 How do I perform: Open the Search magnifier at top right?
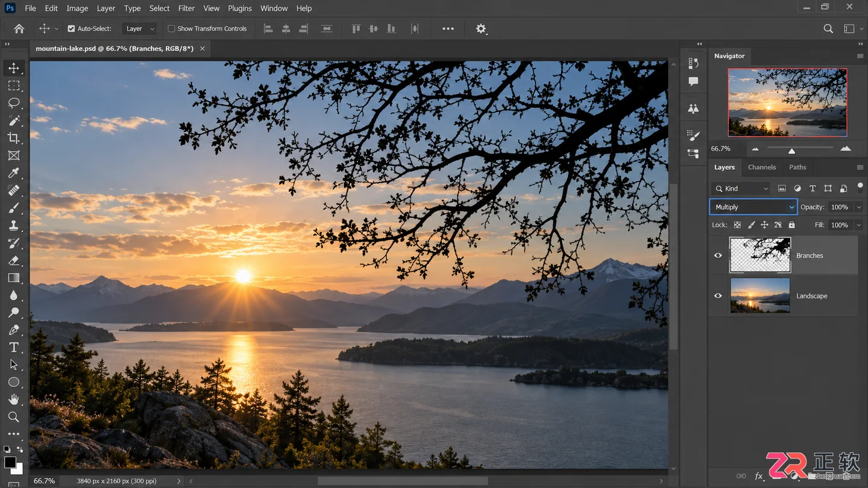pyautogui.click(x=828, y=28)
